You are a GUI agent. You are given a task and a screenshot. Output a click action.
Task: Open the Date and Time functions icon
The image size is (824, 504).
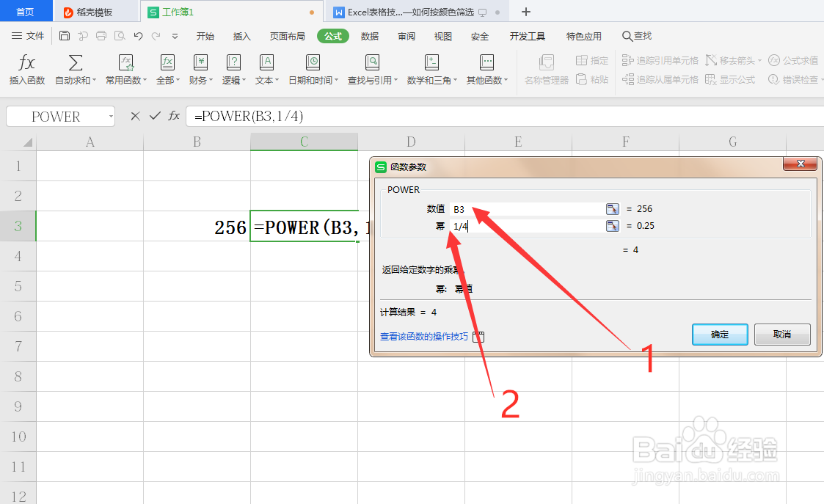(x=313, y=63)
